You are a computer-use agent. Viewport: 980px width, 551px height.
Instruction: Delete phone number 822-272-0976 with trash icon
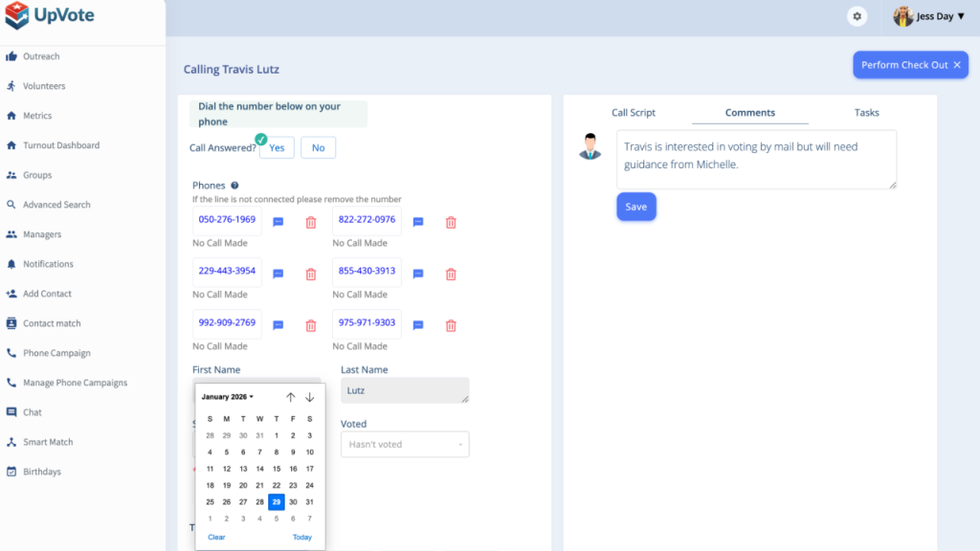coord(451,222)
